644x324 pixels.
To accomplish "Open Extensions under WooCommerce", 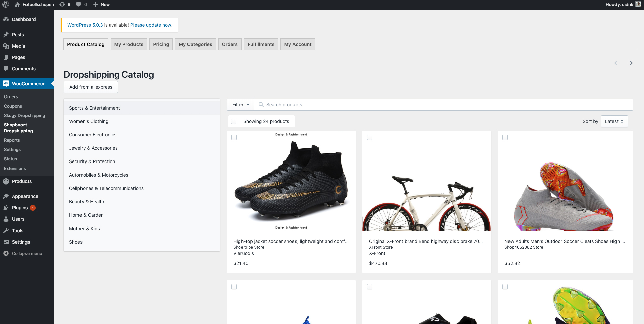I will [15, 168].
